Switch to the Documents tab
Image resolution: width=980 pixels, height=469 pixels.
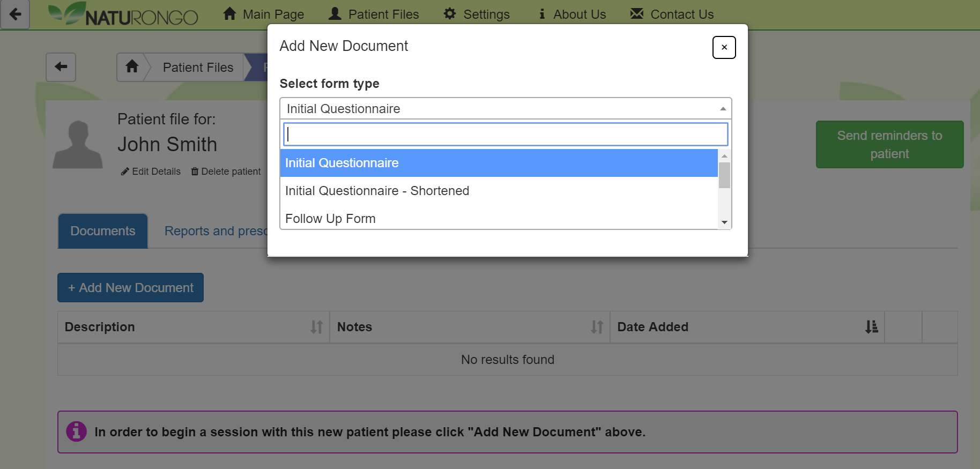(x=103, y=231)
